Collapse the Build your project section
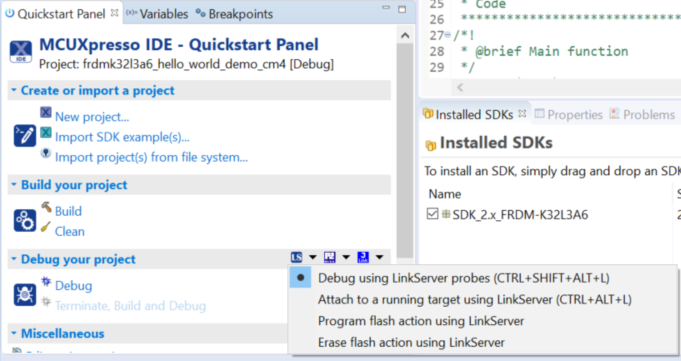 tap(14, 185)
